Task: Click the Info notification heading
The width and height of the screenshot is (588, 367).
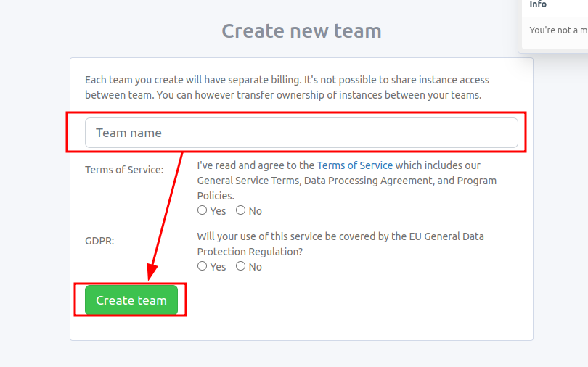Action: click(x=538, y=4)
